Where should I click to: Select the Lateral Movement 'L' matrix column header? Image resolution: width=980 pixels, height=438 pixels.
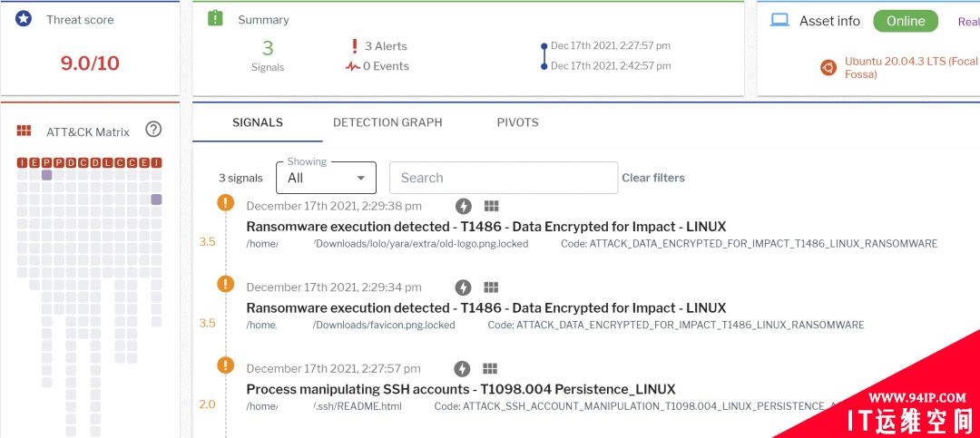(x=107, y=163)
